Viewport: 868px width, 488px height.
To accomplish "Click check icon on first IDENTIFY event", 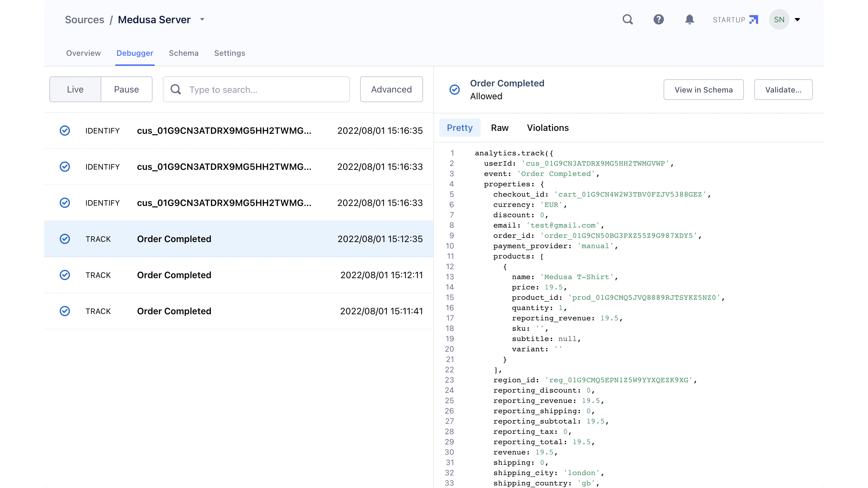I will point(65,131).
